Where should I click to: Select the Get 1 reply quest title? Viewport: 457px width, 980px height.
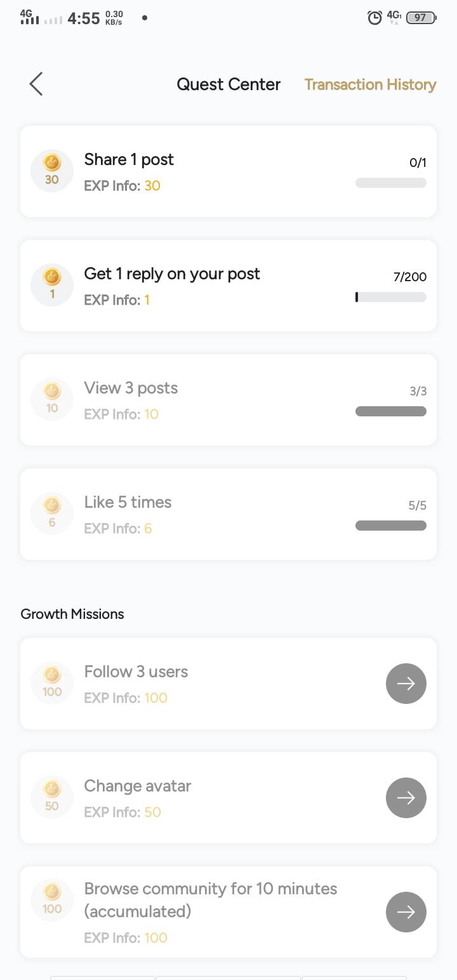point(172,274)
